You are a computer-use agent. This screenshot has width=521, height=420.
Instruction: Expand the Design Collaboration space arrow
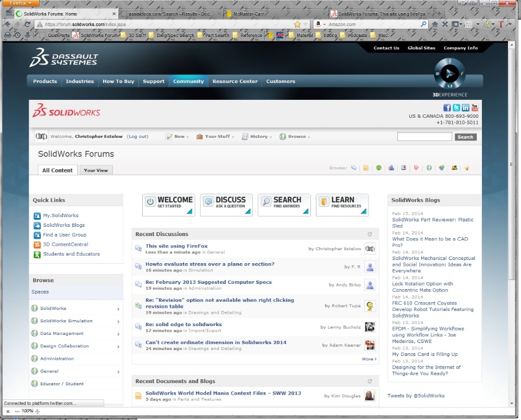click(x=118, y=347)
